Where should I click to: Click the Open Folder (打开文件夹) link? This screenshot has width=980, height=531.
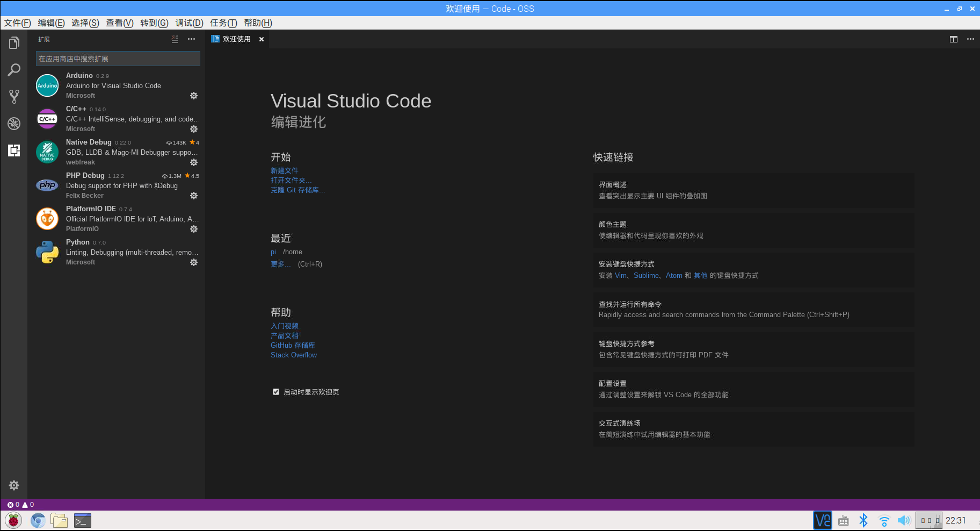coord(291,181)
